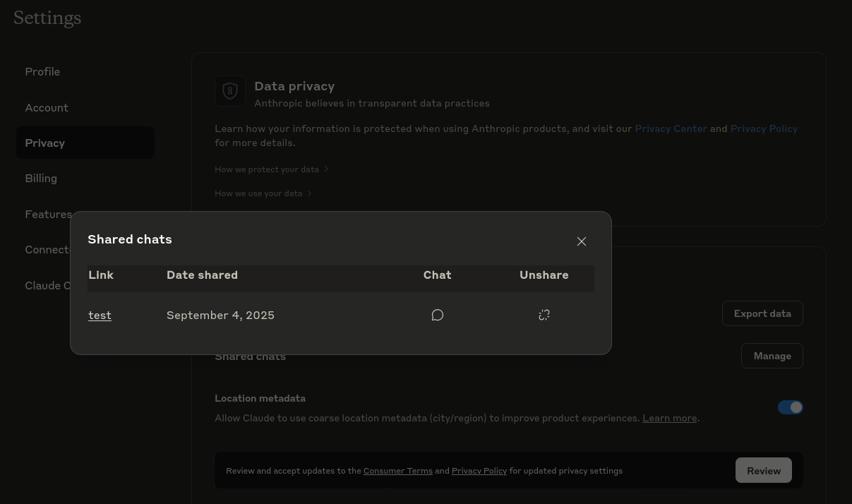Switch to the Billing section

(41, 179)
